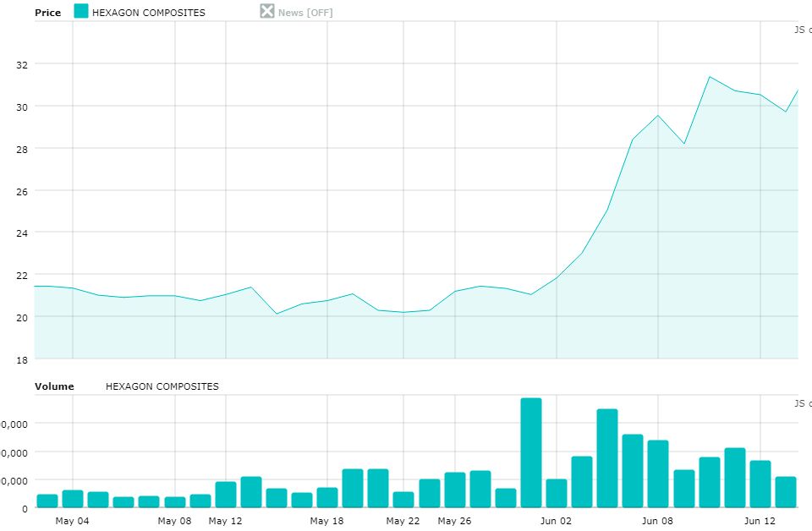Click the volume bar above May 12
The height and width of the screenshot is (531, 812).
coord(226,495)
